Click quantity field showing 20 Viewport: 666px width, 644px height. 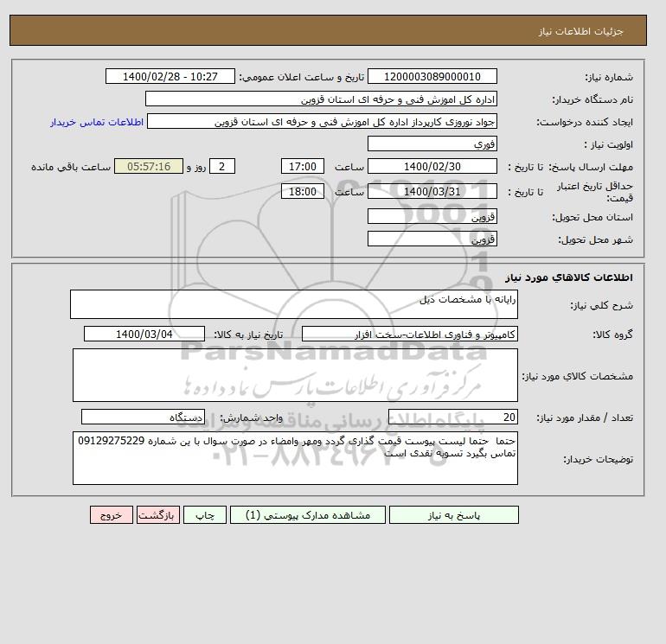[452, 417]
